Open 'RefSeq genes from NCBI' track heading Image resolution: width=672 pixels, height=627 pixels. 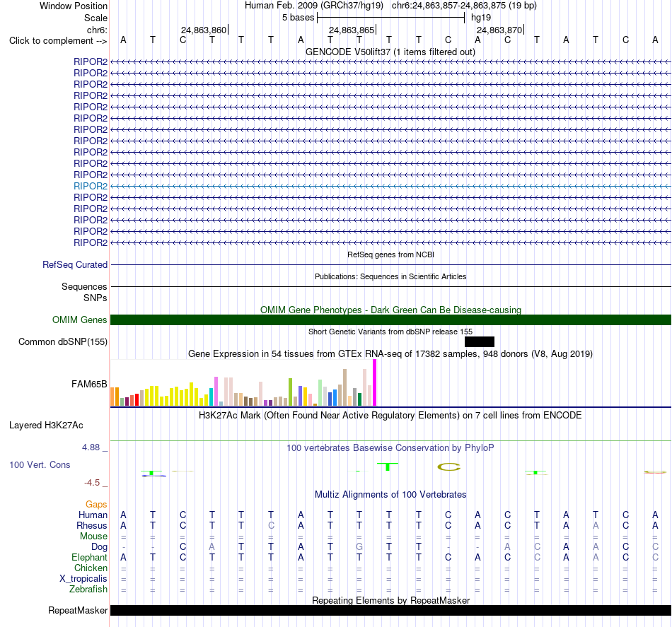point(390,254)
